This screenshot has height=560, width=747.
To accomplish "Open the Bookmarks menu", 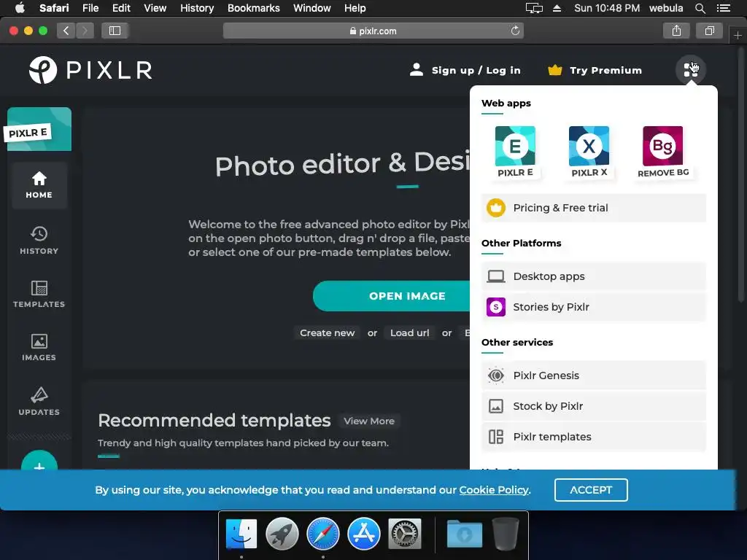I will tap(253, 8).
